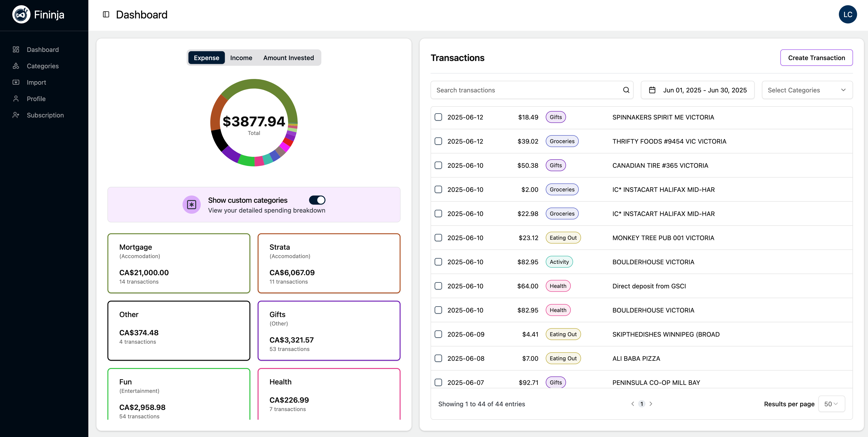Disable the Show custom categories switch
The image size is (868, 437).
click(x=317, y=200)
